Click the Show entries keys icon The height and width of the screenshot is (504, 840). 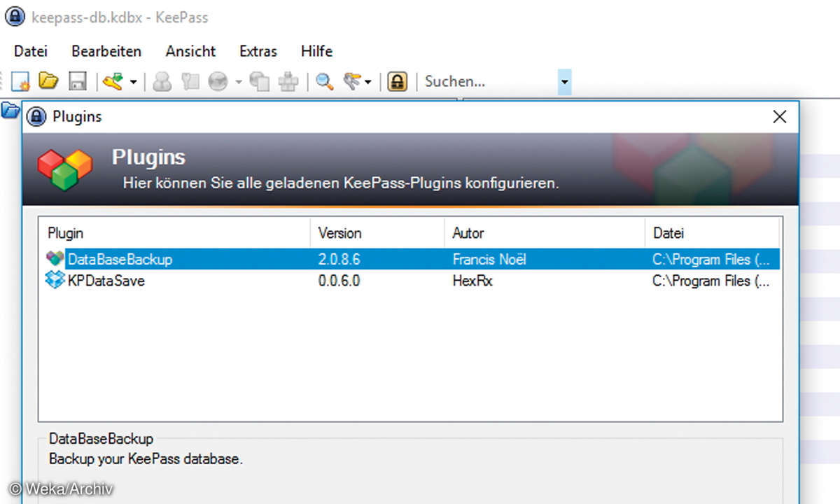pyautogui.click(x=352, y=81)
